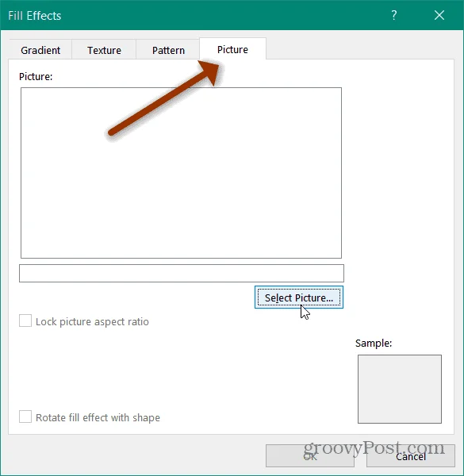The height and width of the screenshot is (476, 464).
Task: Dismiss the dialog with Cancel
Action: 411,456
